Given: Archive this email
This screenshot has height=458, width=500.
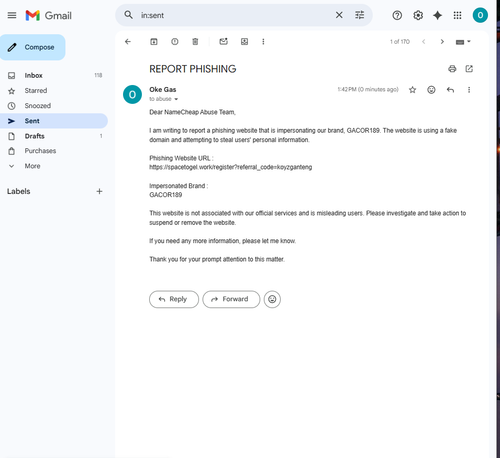Looking at the screenshot, I should coord(154,42).
